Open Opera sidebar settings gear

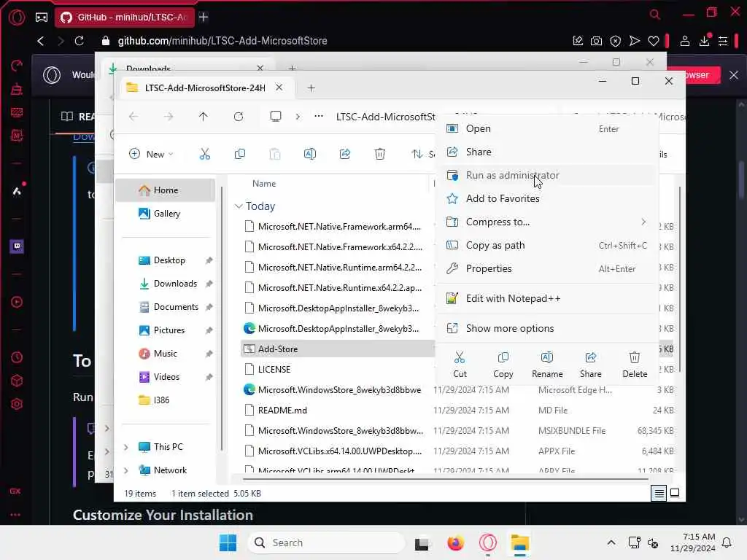pyautogui.click(x=17, y=404)
